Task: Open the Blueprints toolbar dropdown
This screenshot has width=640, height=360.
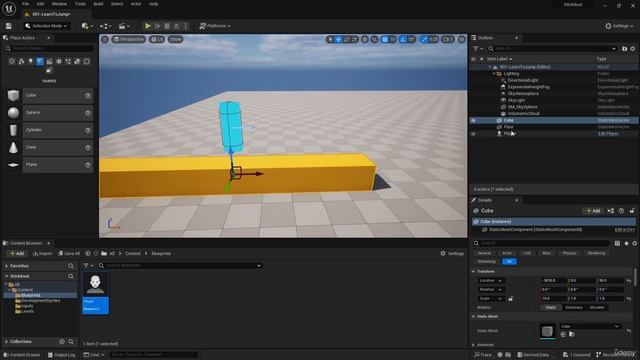Action: [106, 26]
